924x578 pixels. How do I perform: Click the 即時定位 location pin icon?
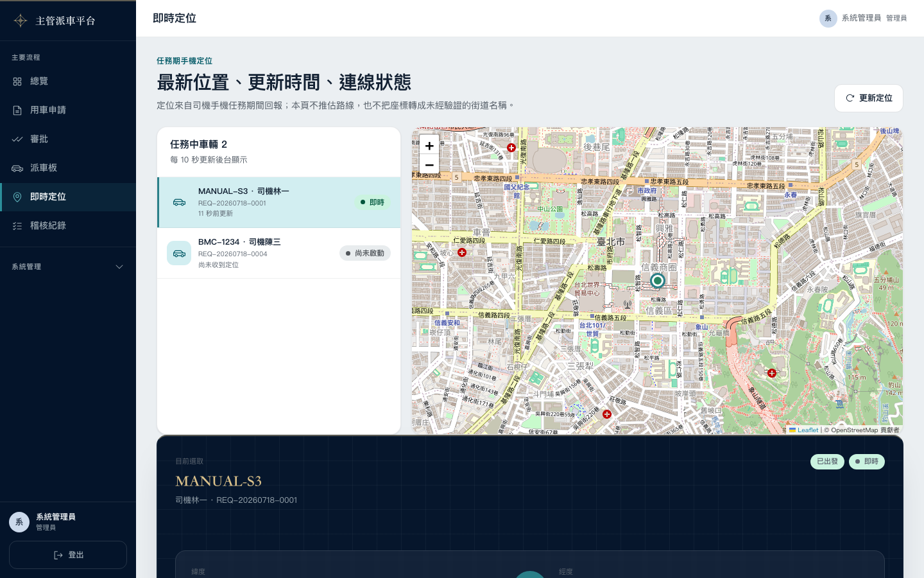tap(17, 197)
